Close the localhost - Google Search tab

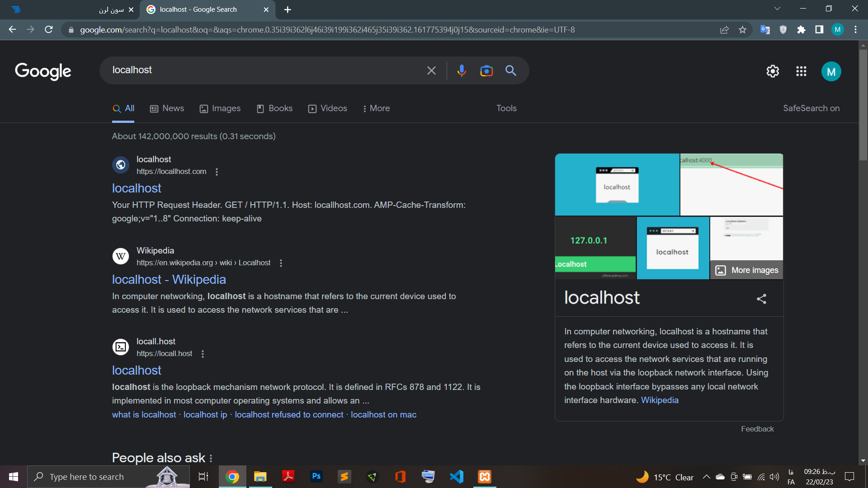(x=266, y=9)
